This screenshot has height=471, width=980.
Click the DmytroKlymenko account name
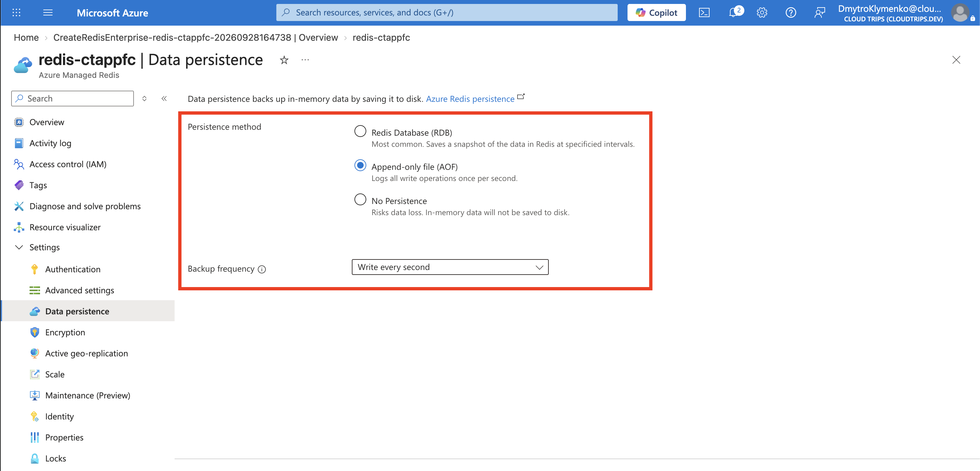[x=889, y=9]
